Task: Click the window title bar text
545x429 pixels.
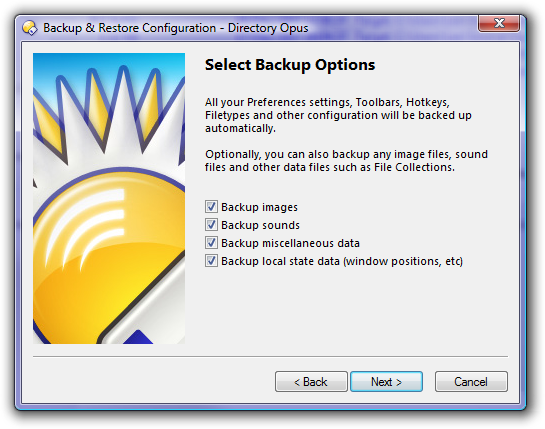Action: [176, 28]
